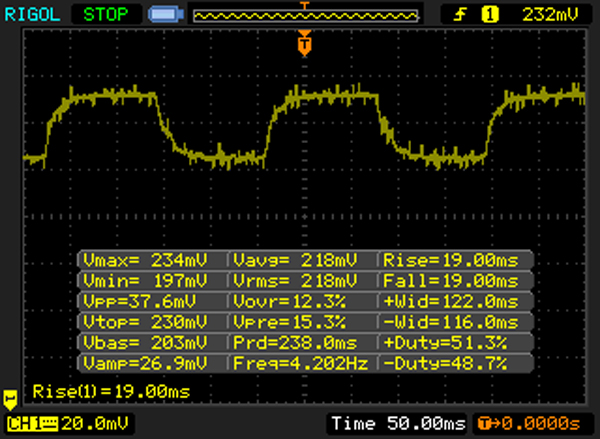Click the trigger source channel 1 badge
This screenshot has width=600, height=439.
(490, 15)
